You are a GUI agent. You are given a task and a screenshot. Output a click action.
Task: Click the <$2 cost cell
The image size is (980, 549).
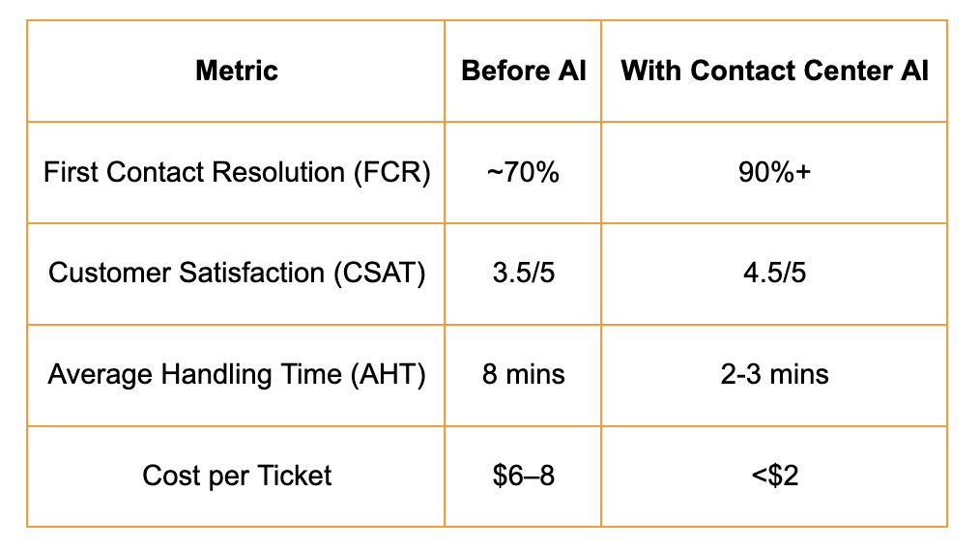[774, 476]
